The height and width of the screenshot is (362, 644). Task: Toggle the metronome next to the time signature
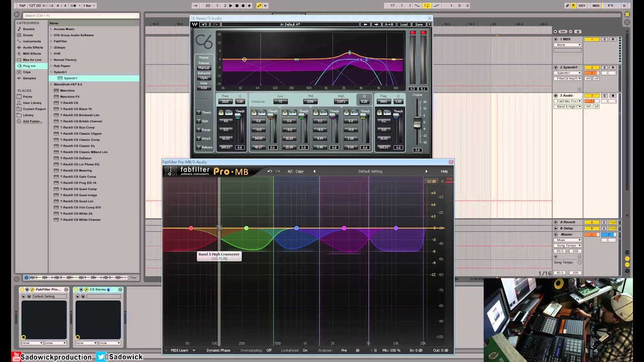(x=74, y=6)
